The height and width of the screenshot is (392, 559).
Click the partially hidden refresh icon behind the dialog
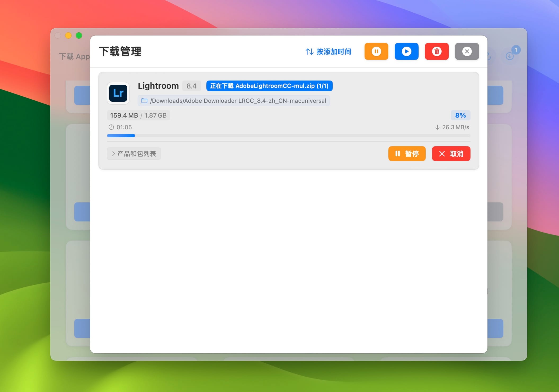[489, 56]
